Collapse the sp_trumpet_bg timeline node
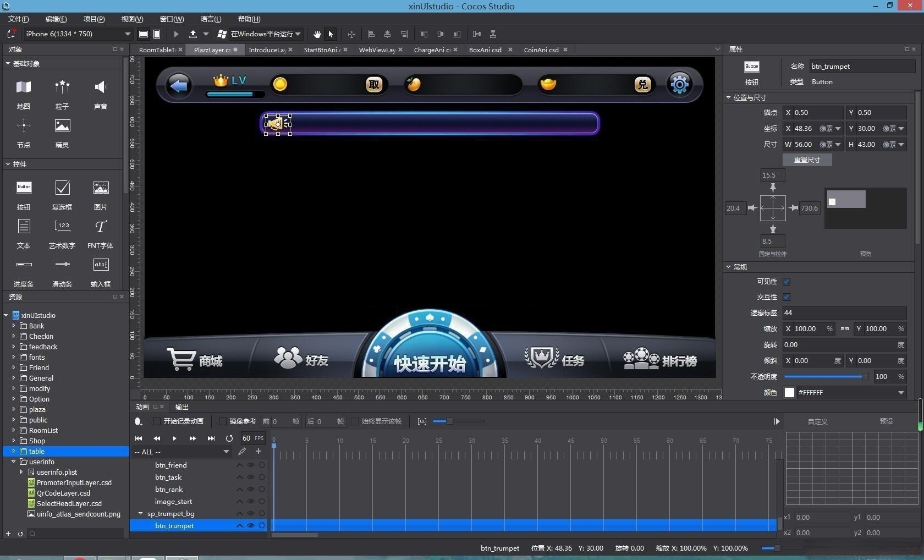This screenshot has width=924, height=560. pyautogui.click(x=141, y=514)
